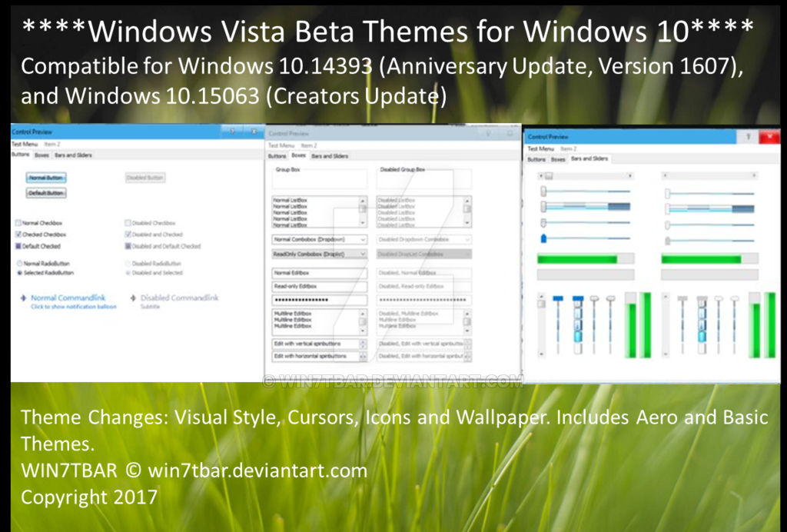Image resolution: width=787 pixels, height=532 pixels.
Task: Click the blue slider thumb on the trackbar
Action: pyautogui.click(x=544, y=238)
